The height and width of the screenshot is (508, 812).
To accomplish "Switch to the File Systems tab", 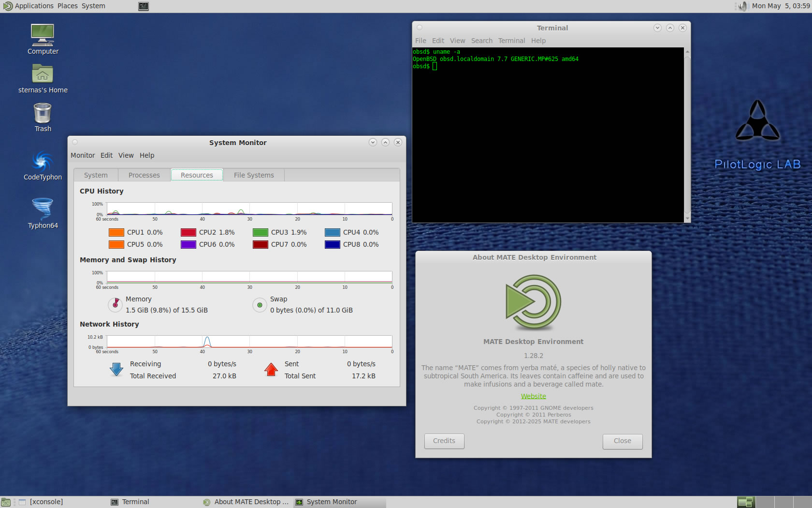I will coord(254,175).
